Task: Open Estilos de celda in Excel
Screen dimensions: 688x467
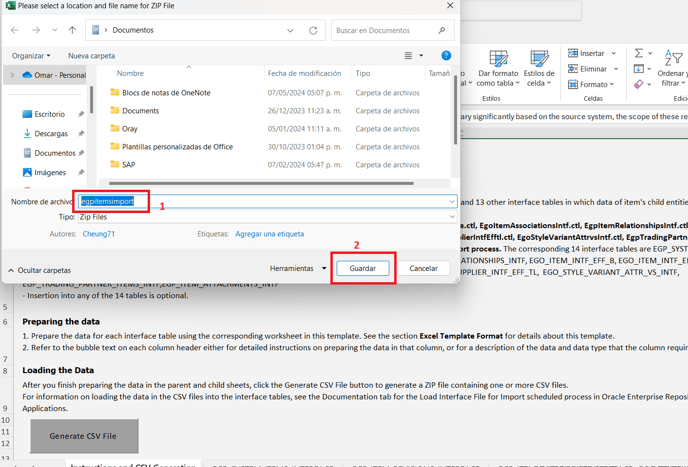Action: click(539, 69)
